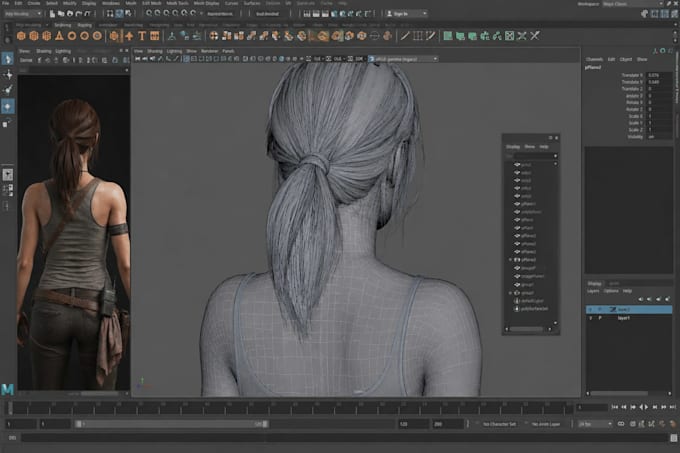The image size is (680, 453).
Task: Open the main viewport Renderer menu
Action: pos(209,51)
